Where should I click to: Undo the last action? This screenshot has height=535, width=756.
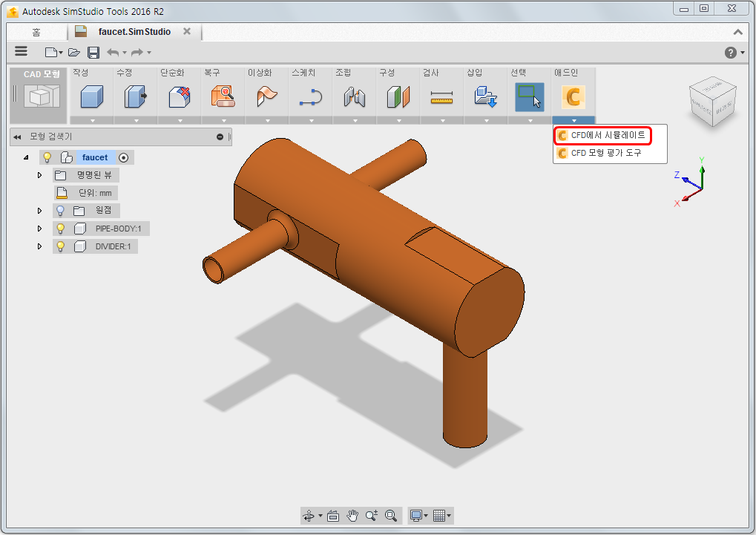point(113,52)
